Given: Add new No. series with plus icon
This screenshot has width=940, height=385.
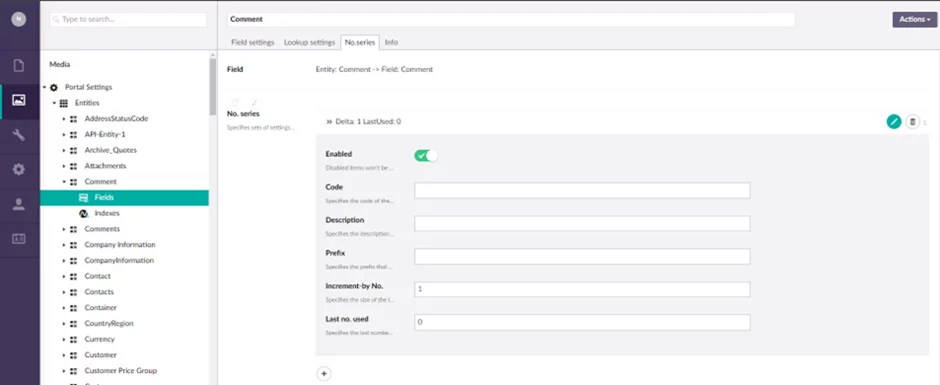Looking at the screenshot, I should point(324,374).
